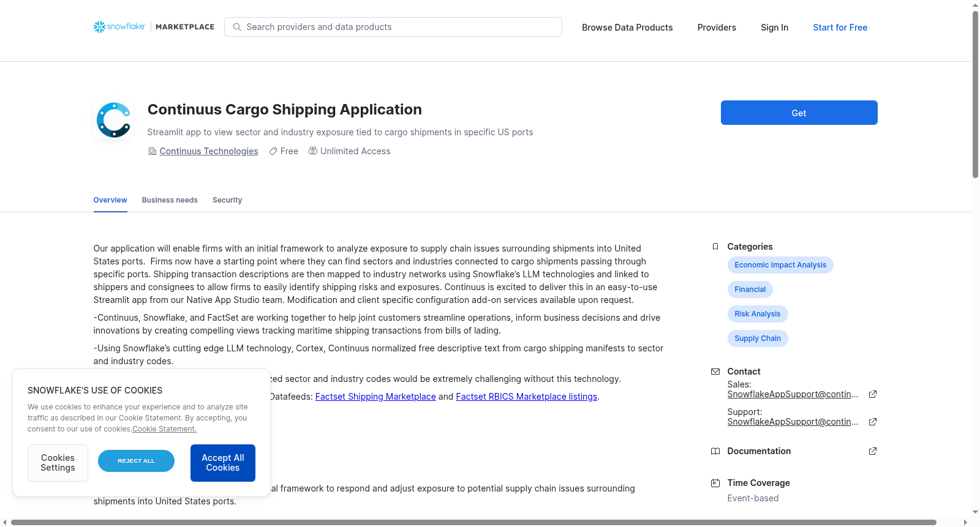Open Documentation external link icon
980x527 pixels.
point(873,451)
